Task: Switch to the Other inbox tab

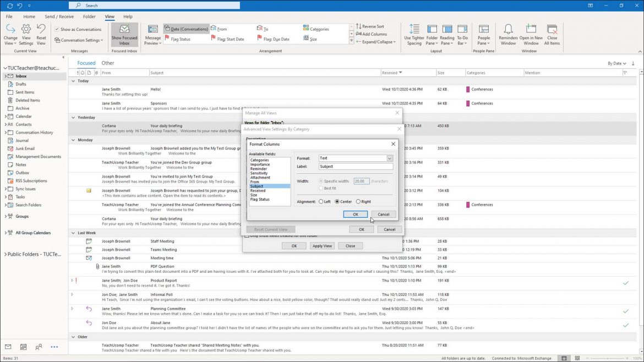Action: (107, 63)
